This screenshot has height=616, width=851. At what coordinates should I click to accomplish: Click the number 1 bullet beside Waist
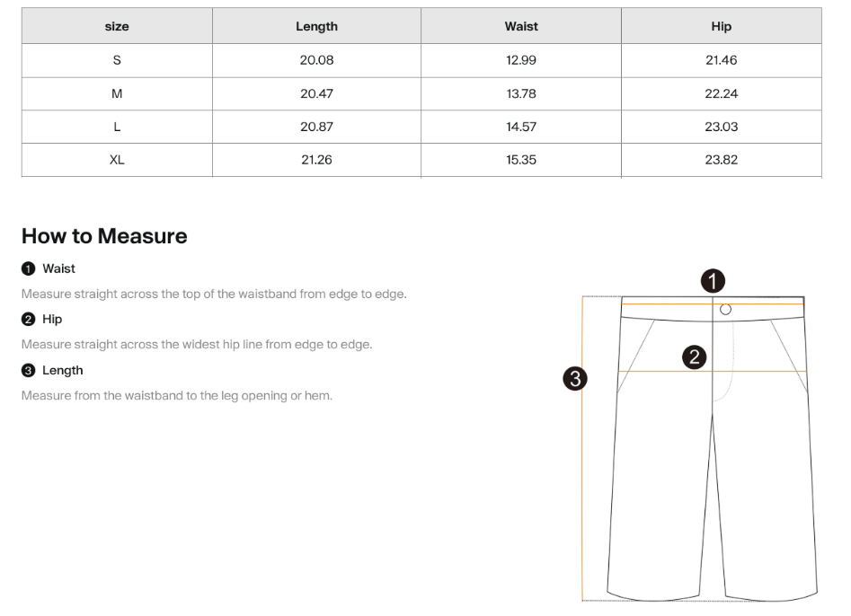tap(28, 268)
